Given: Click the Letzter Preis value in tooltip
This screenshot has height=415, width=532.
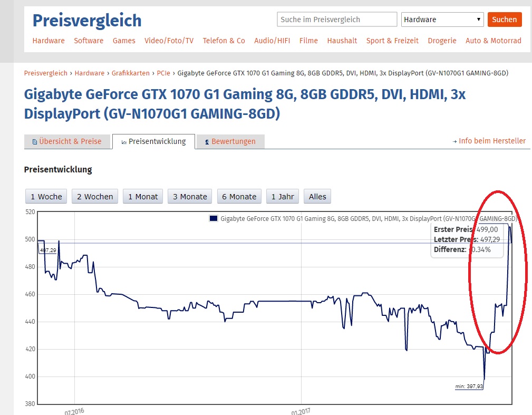Looking at the screenshot, I should (x=490, y=239).
